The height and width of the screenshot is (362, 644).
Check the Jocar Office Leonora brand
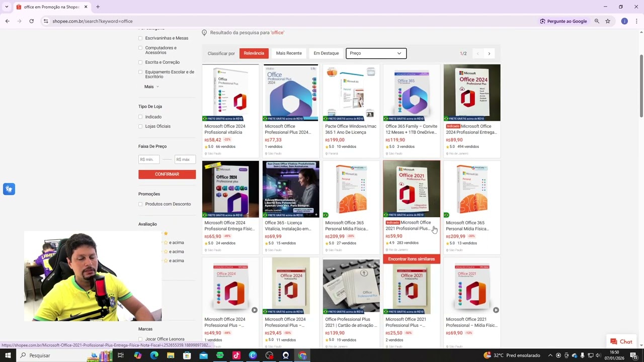pos(140,339)
